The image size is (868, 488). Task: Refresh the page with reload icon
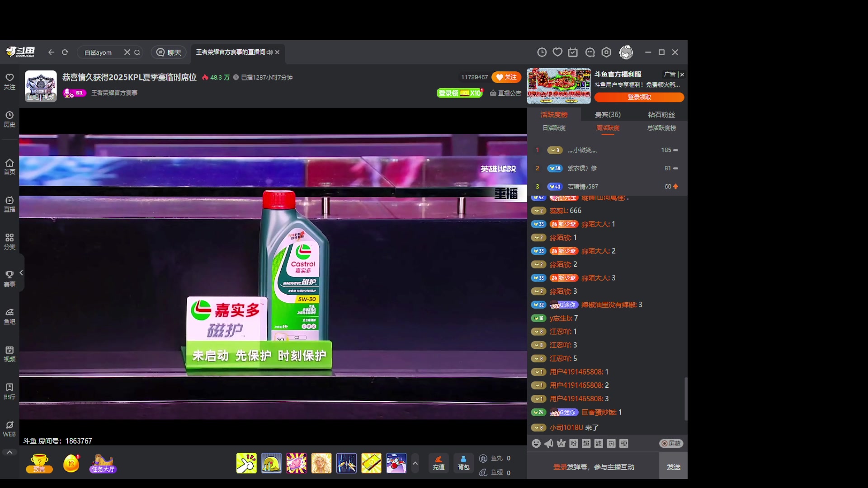click(65, 52)
